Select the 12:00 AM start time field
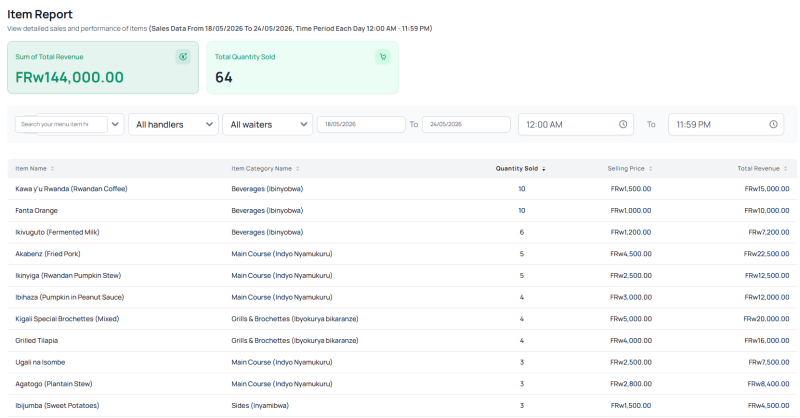This screenshot has width=800, height=418. (576, 125)
